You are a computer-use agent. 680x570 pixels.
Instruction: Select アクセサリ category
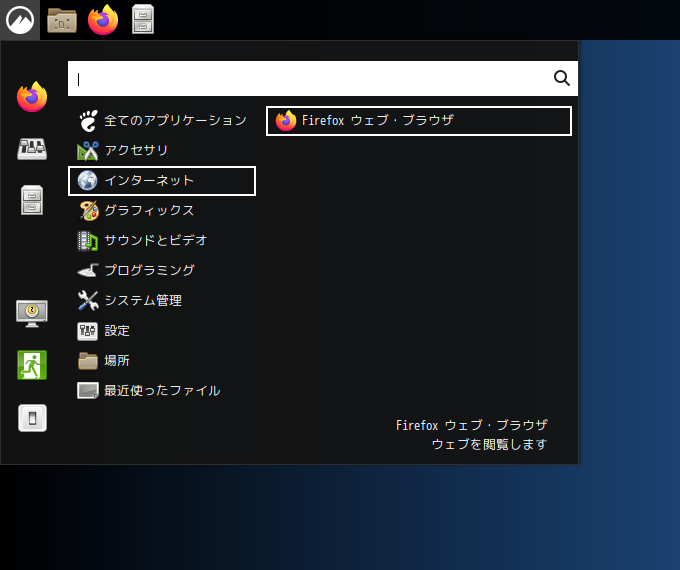click(162, 151)
